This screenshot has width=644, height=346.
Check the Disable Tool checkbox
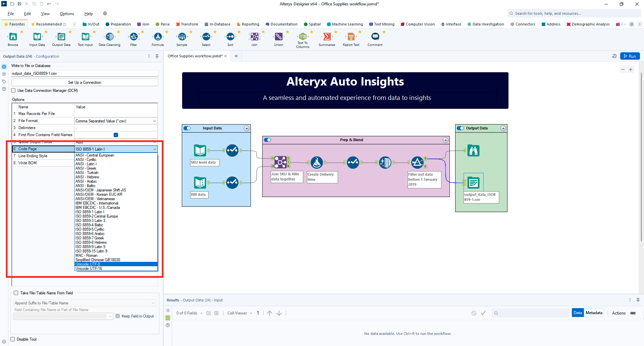(13, 339)
